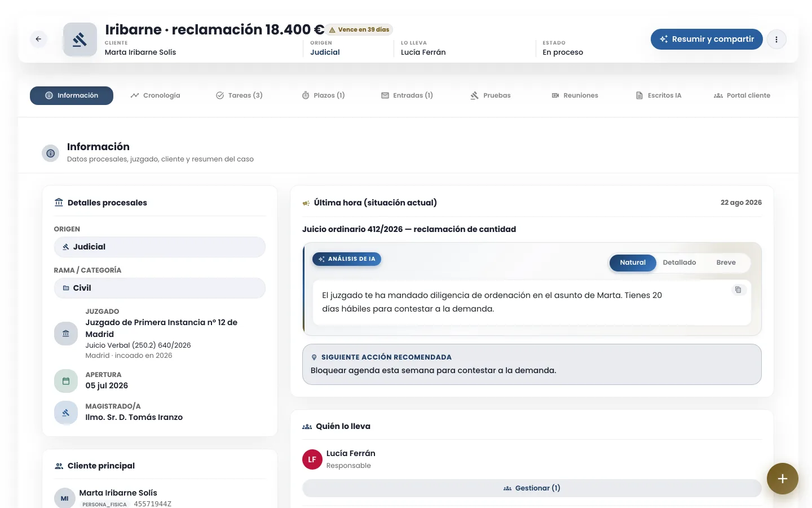Select the Detallado summary mode
The height and width of the screenshot is (508, 812).
pyautogui.click(x=679, y=262)
